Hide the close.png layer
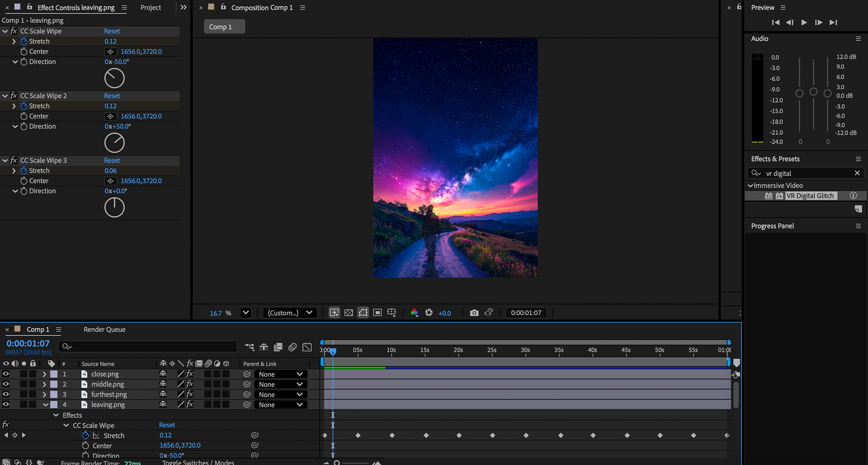Image resolution: width=868 pixels, height=465 pixels. tap(6, 374)
